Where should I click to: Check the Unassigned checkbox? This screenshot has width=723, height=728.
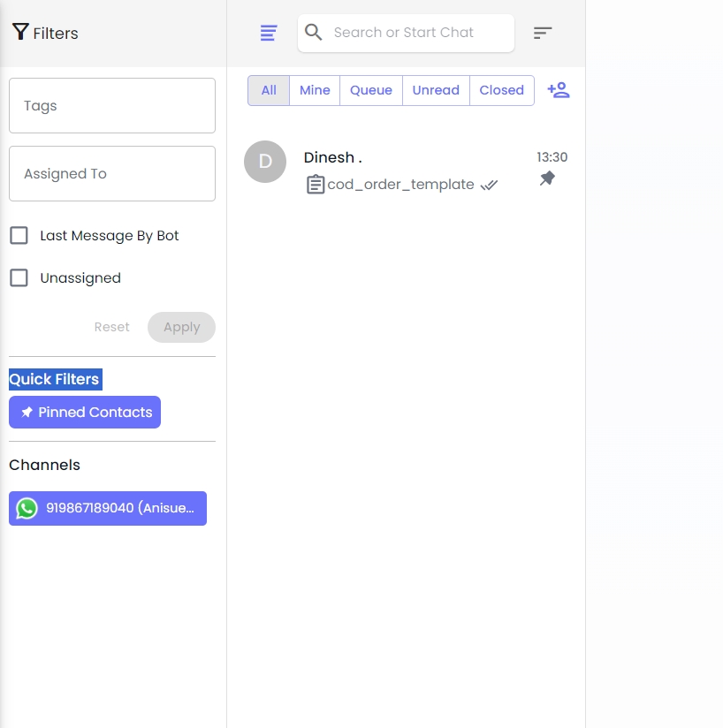19,278
